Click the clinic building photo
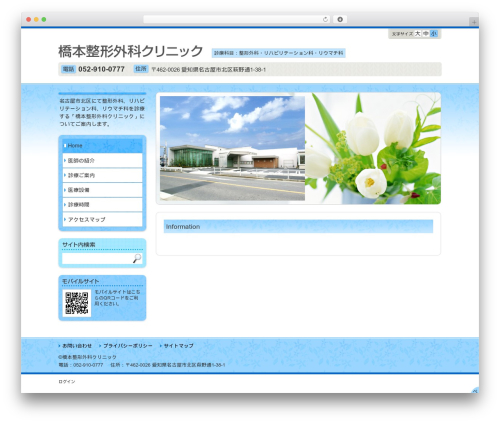 [232, 148]
